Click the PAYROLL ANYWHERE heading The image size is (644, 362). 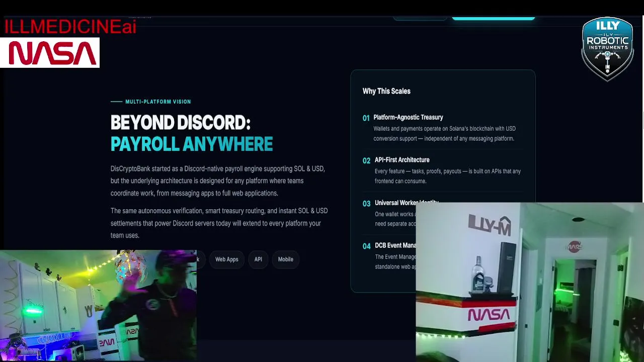coord(192,144)
